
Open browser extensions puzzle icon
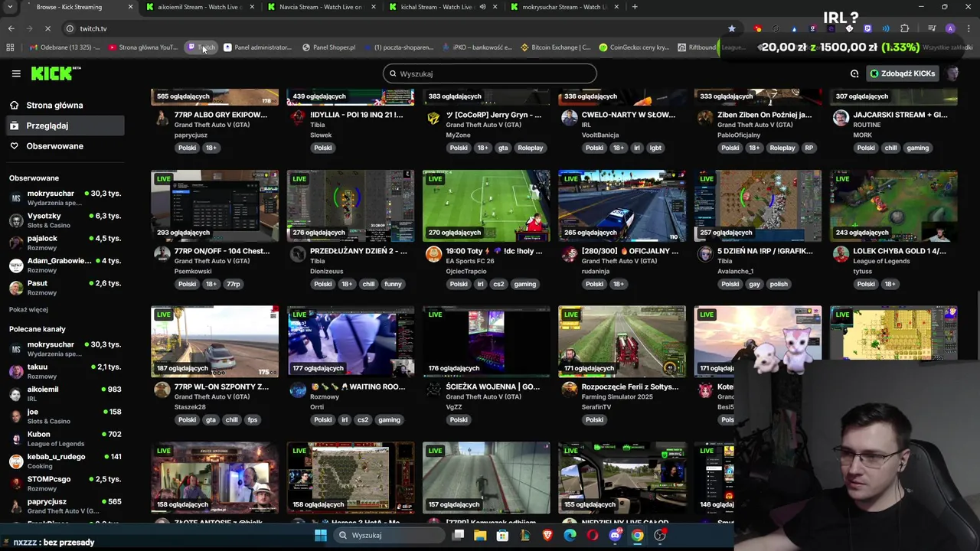coord(905,28)
